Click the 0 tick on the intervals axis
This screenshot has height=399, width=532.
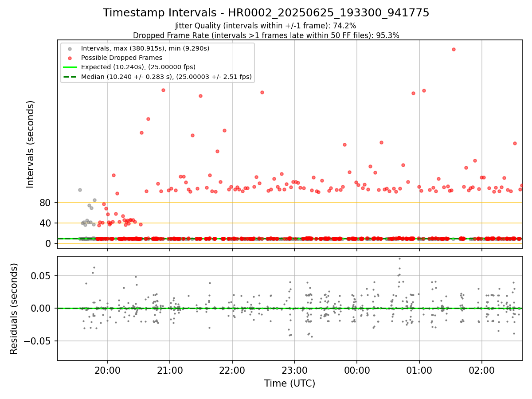point(49,243)
